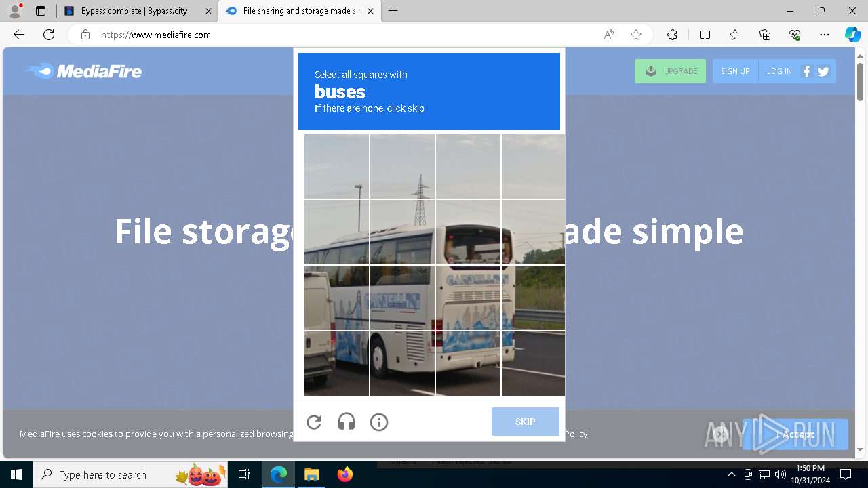
Task: Accept cookies with the Accept button
Action: 795,434
